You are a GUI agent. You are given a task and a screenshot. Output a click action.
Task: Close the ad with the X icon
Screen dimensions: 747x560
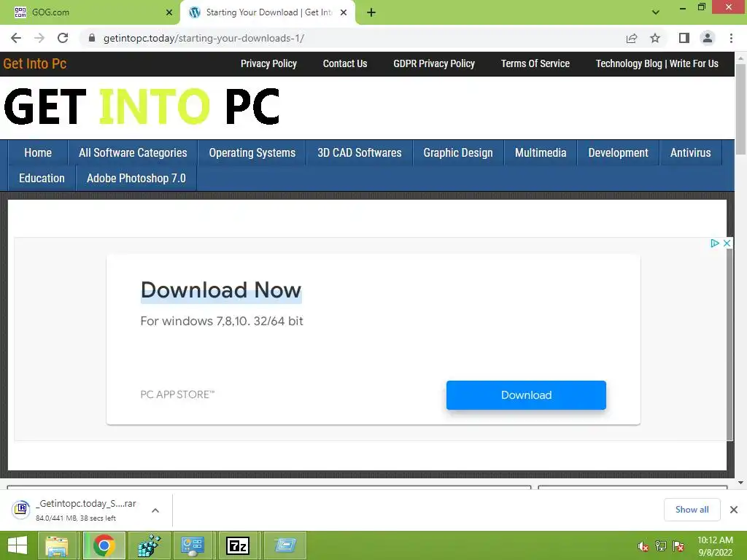[x=727, y=244]
